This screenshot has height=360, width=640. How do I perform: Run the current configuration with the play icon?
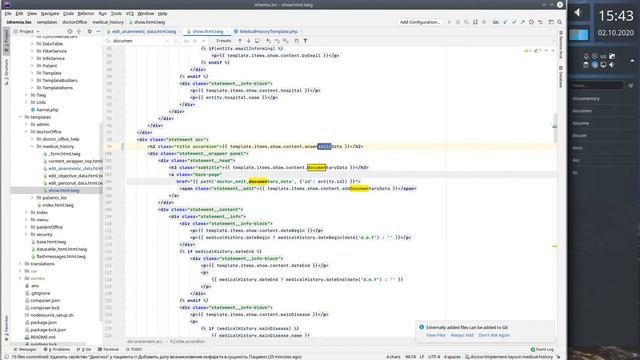point(449,22)
